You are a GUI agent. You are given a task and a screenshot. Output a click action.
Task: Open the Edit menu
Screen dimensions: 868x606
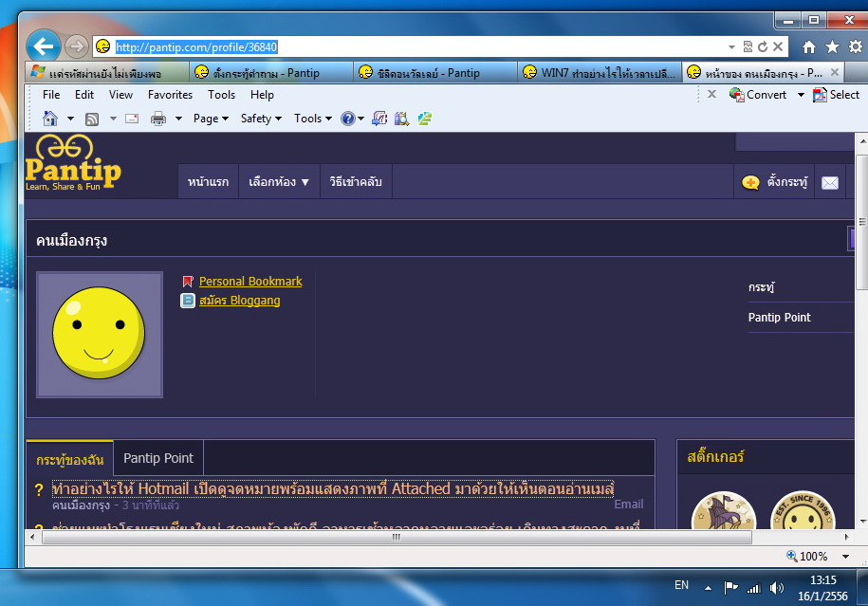pyautogui.click(x=84, y=95)
